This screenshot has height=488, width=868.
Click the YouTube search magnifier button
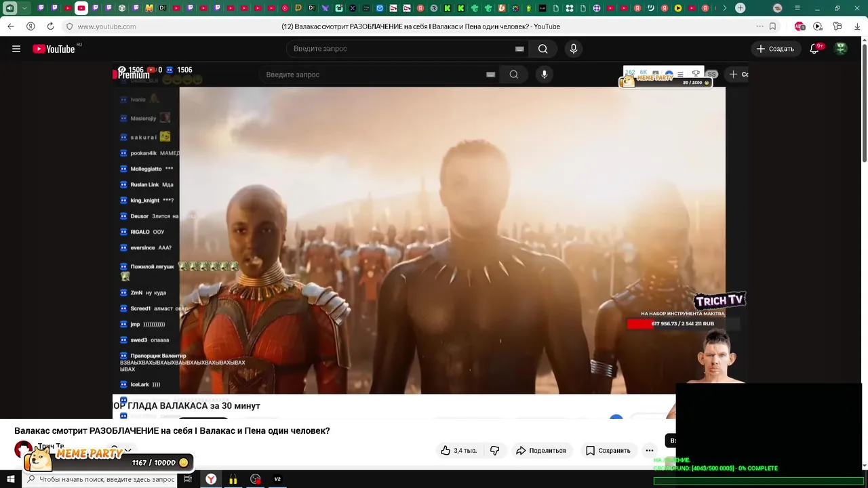coord(542,49)
